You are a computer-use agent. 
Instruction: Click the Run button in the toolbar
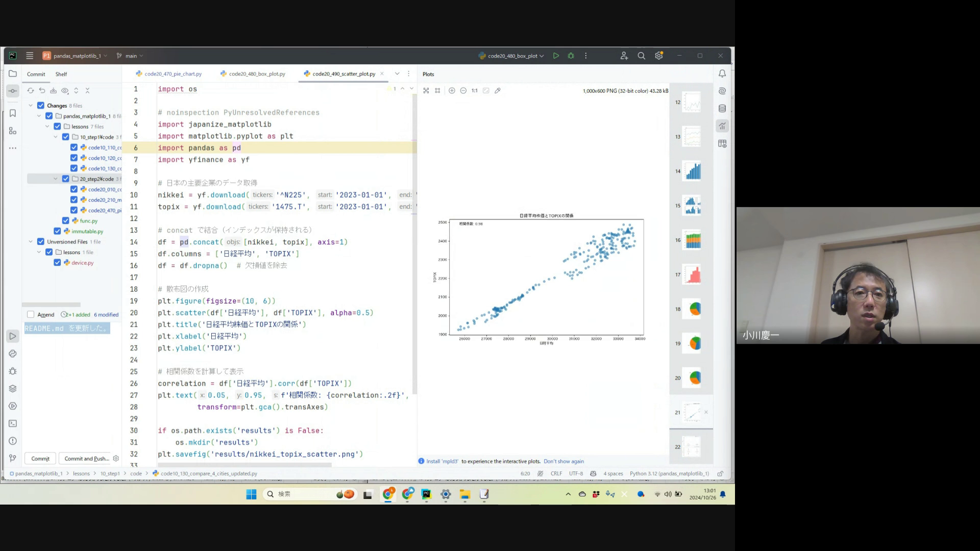click(556, 56)
